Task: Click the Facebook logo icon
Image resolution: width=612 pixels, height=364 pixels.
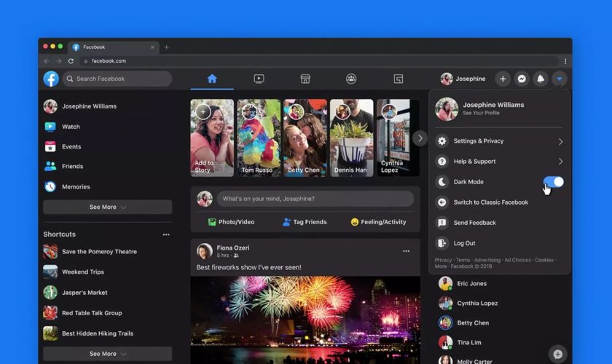Action: tap(51, 79)
